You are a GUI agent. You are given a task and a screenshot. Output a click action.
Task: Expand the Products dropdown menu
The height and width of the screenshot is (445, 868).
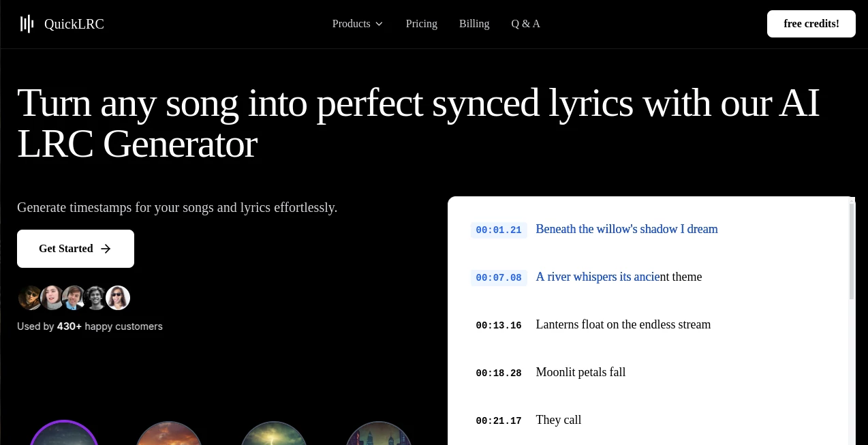click(x=352, y=24)
